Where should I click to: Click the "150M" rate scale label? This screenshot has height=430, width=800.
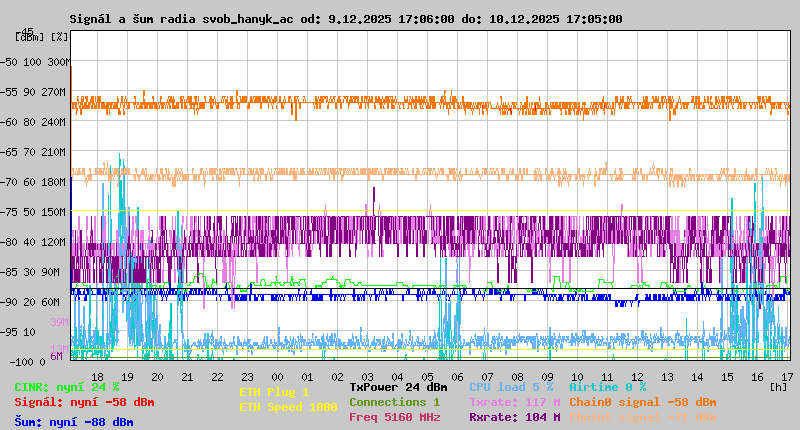tap(56, 212)
